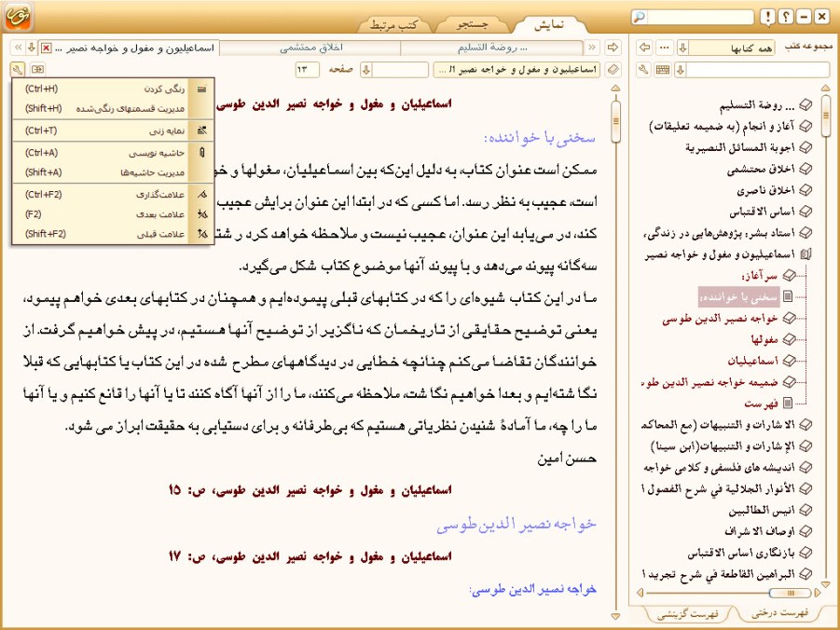Switch to the اخلاق محتشمی document tab
Image resolution: width=840 pixels, height=630 pixels.
click(x=310, y=48)
